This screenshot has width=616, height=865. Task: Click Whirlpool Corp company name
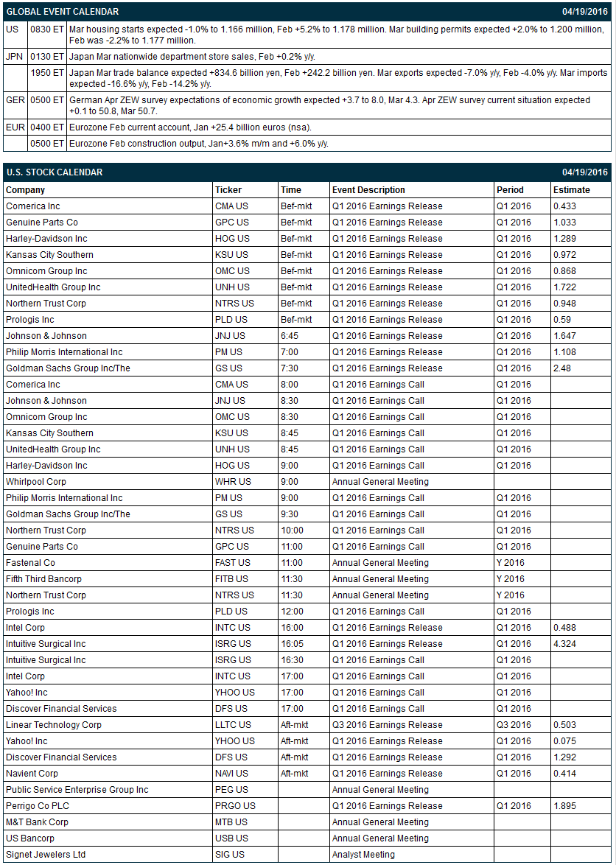tap(36, 481)
